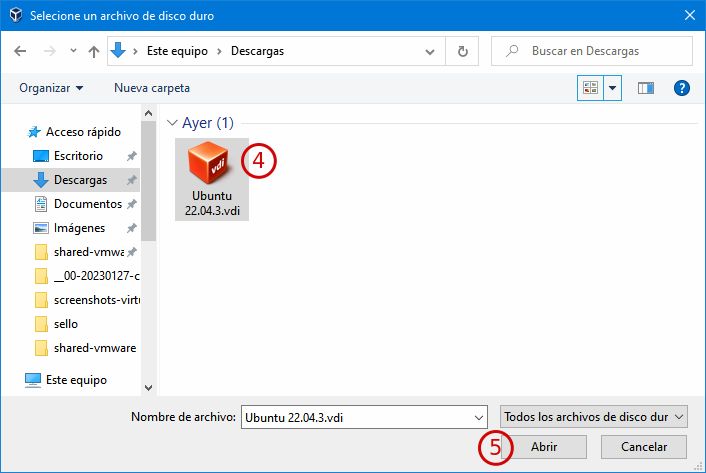Open Acceso rápido in the sidebar
This screenshot has height=473, width=706.
83,132
